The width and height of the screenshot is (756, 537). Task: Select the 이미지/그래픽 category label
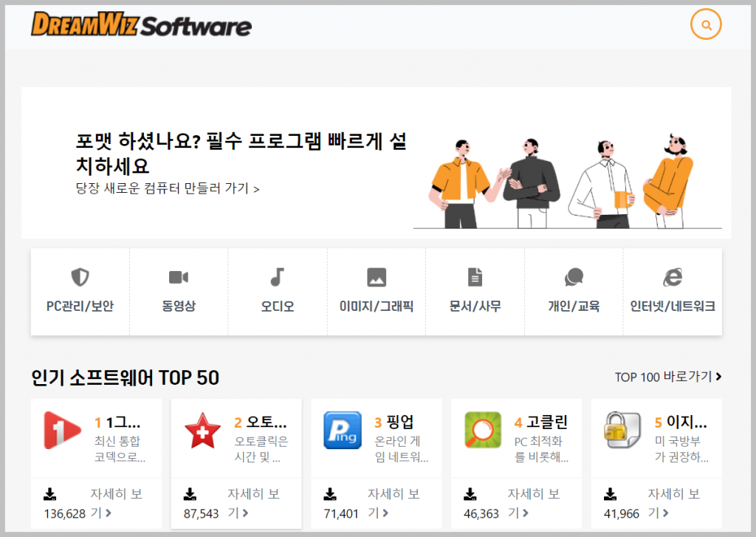pos(377,307)
